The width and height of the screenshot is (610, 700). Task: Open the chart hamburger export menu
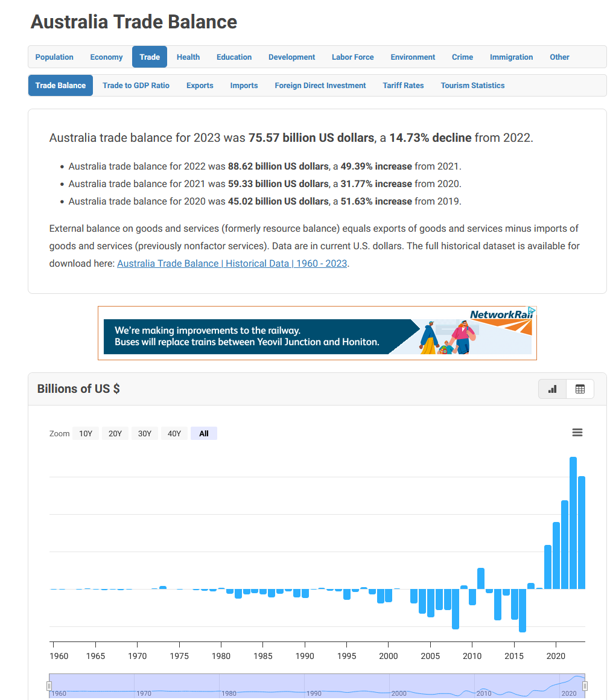(x=577, y=433)
